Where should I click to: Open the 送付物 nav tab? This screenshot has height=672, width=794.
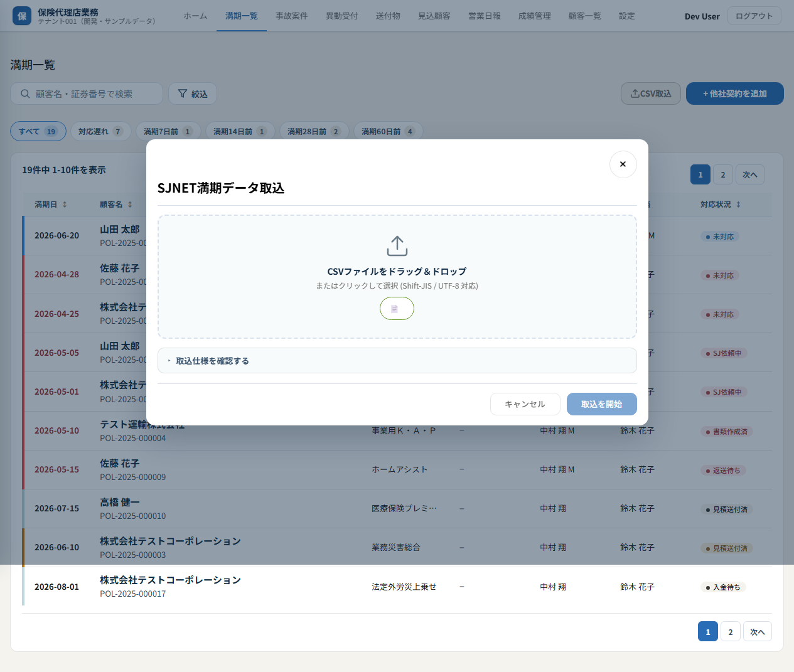pos(388,16)
